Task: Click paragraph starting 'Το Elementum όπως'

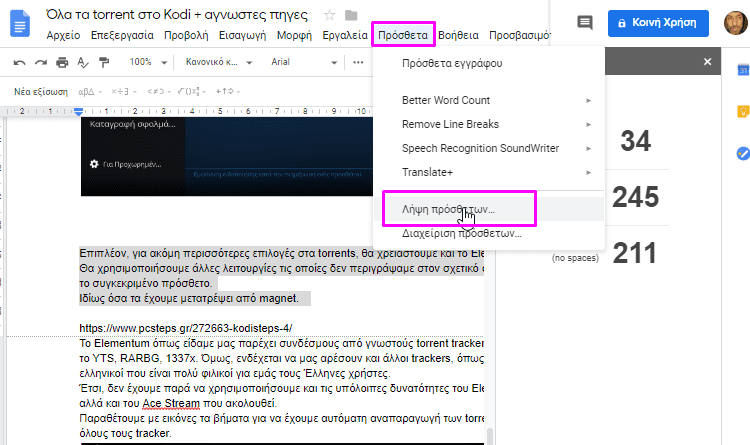Action: pyautogui.click(x=282, y=358)
